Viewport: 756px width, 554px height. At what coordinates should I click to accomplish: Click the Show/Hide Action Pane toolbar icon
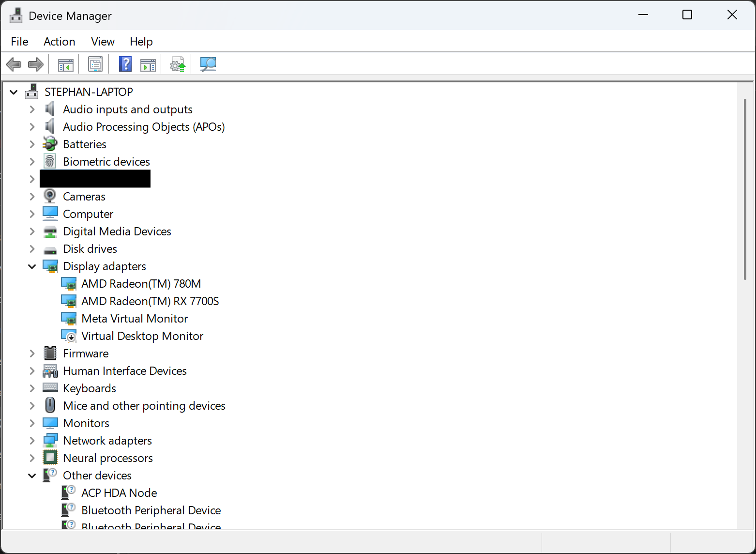(x=148, y=64)
